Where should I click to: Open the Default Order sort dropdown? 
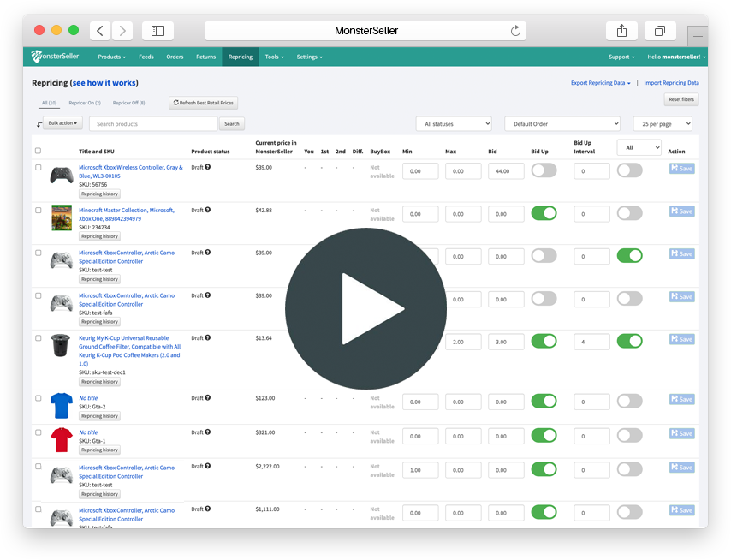pos(562,124)
